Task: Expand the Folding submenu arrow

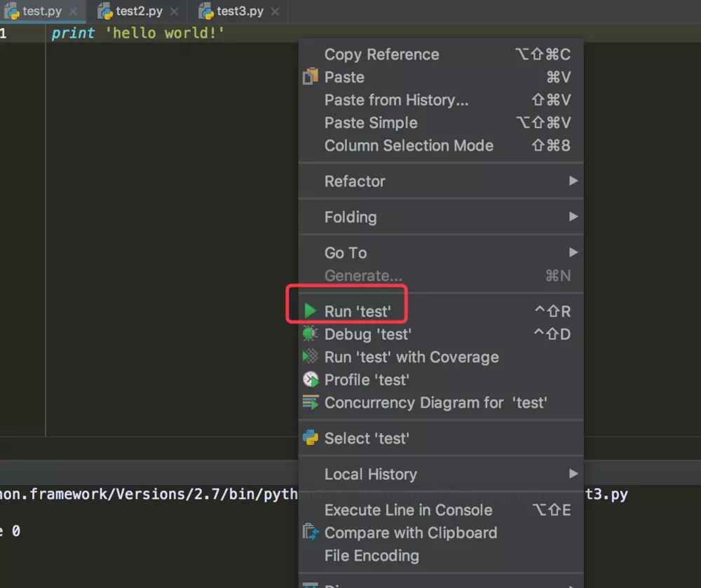Action: (573, 217)
